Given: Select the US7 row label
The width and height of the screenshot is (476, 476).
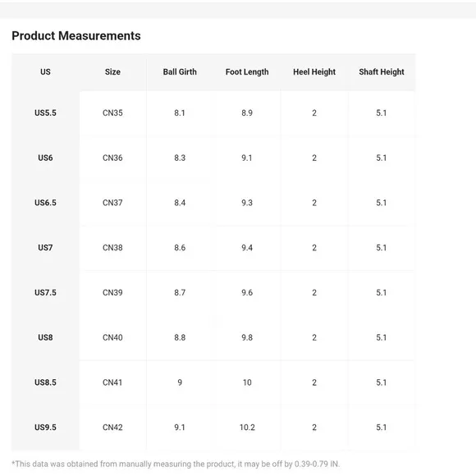Looking at the screenshot, I should 45,248.
